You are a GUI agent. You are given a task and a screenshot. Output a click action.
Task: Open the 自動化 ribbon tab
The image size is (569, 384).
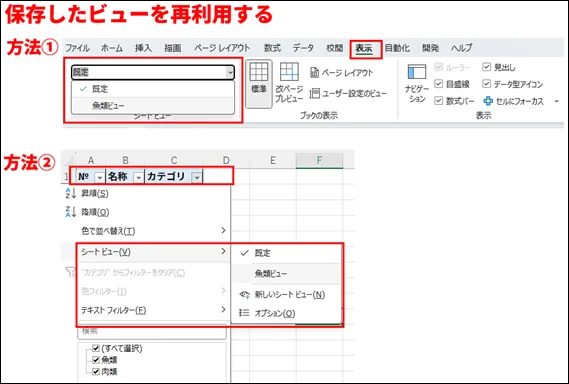[x=397, y=48]
